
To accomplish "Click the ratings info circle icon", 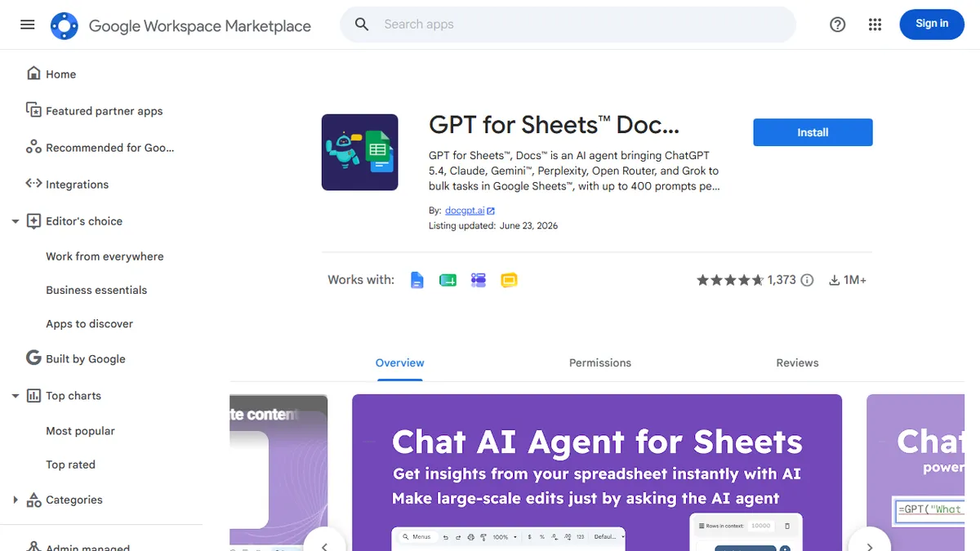I will point(807,280).
